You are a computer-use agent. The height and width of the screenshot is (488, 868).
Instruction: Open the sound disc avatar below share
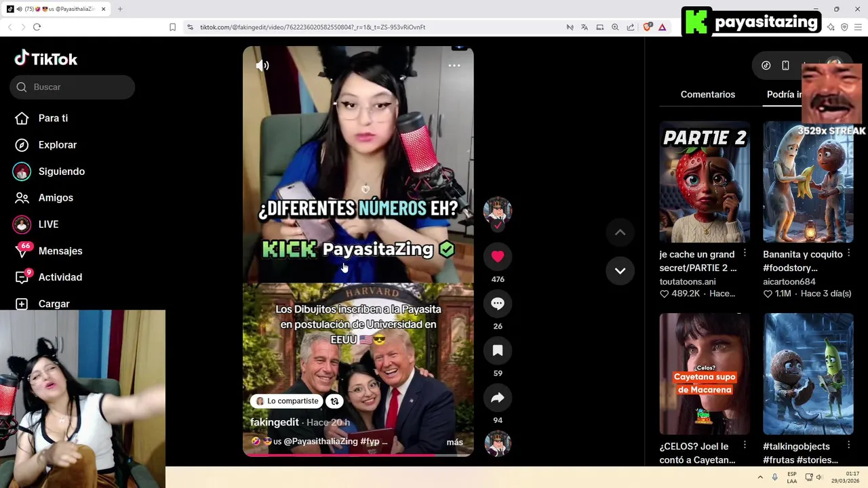[x=498, y=444]
